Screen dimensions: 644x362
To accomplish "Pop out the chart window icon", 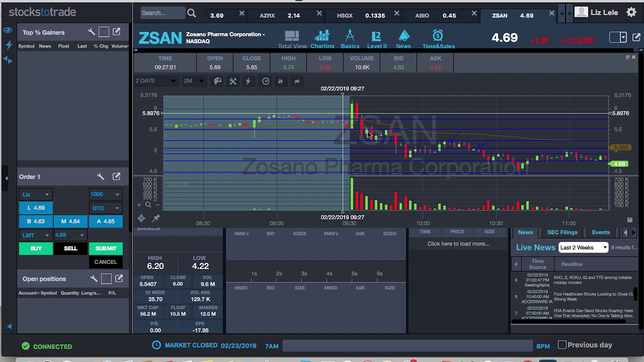I will [627, 57].
